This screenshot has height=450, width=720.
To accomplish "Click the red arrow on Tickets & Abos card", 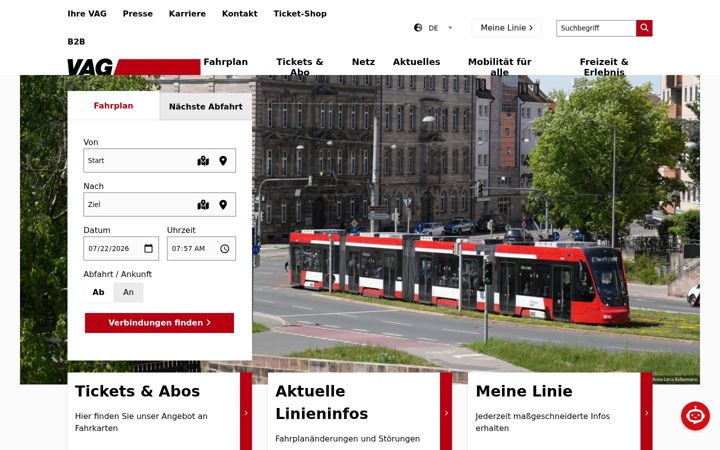I will (x=246, y=411).
